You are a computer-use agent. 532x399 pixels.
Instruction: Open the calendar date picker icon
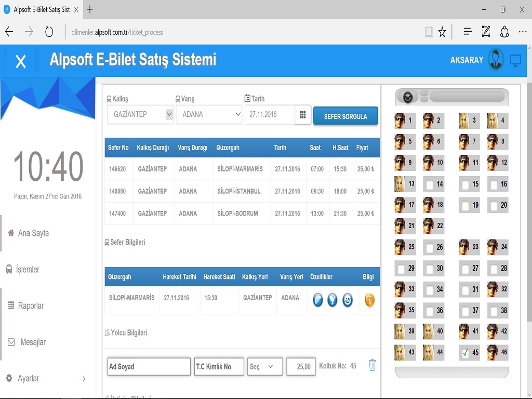tap(303, 115)
